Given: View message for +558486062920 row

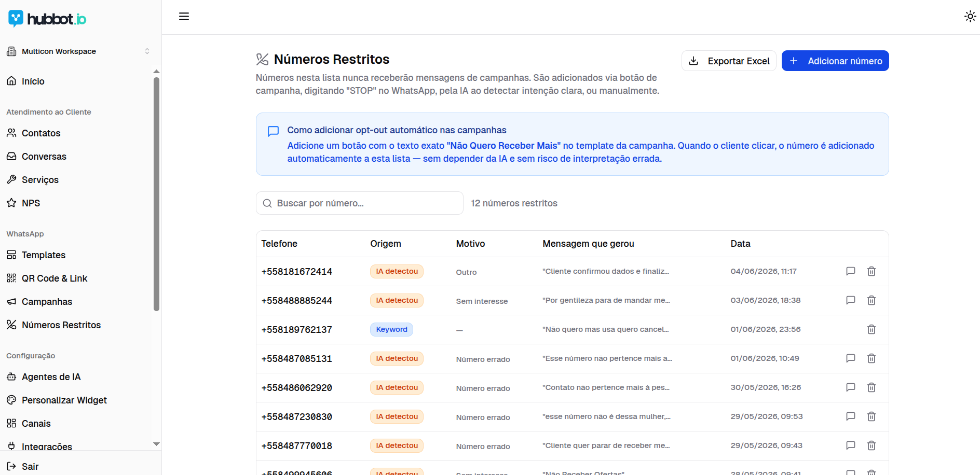Looking at the screenshot, I should coord(851,387).
